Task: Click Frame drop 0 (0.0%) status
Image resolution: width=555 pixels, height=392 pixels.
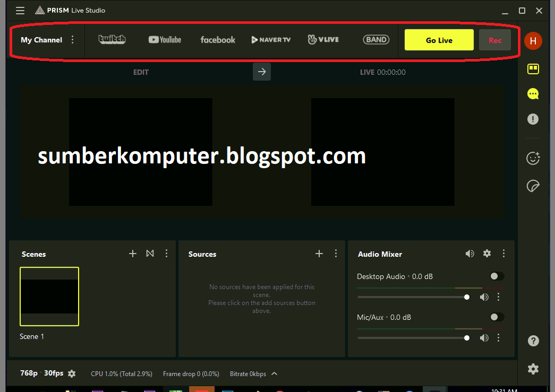Action: click(x=191, y=374)
